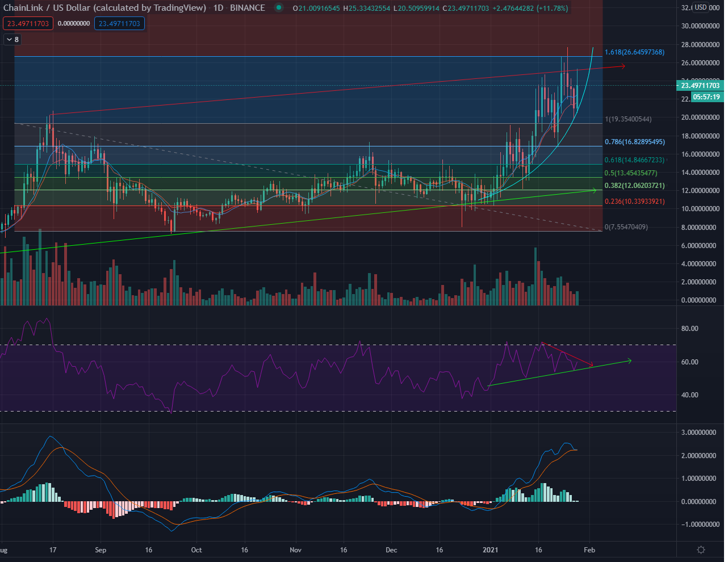Click the 80.00 RSI axis label
The height and width of the screenshot is (562, 728).
click(689, 329)
